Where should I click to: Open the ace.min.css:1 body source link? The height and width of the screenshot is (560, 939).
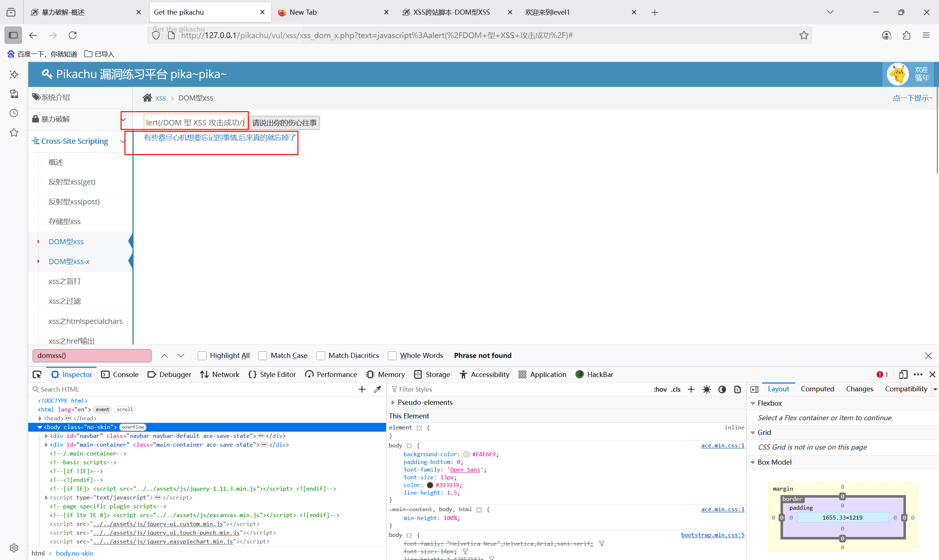722,445
